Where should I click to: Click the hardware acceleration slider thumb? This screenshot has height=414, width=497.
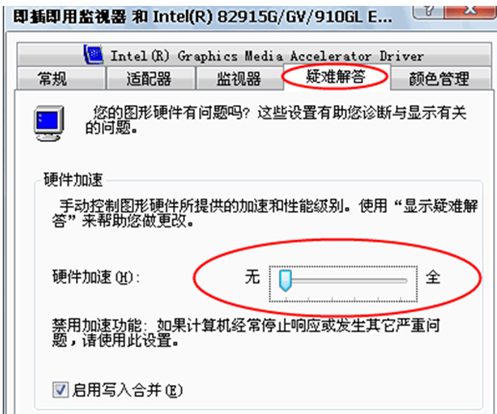click(285, 280)
